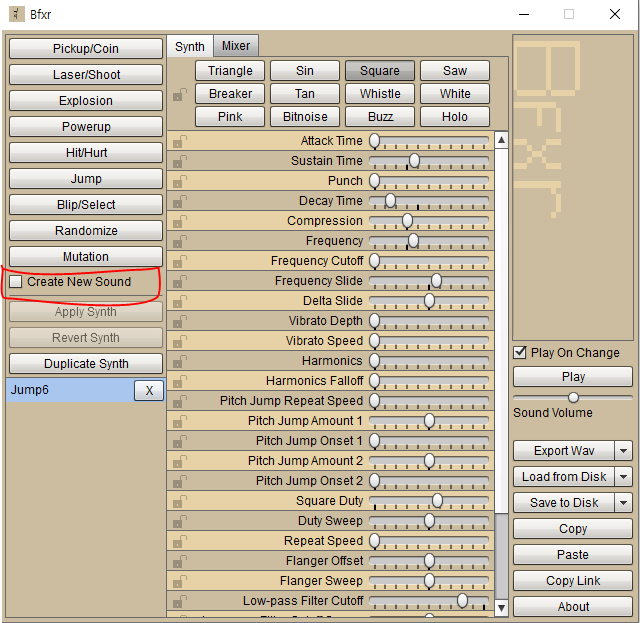Select the Sin waveform
This screenshot has height=623, width=640.
point(304,71)
